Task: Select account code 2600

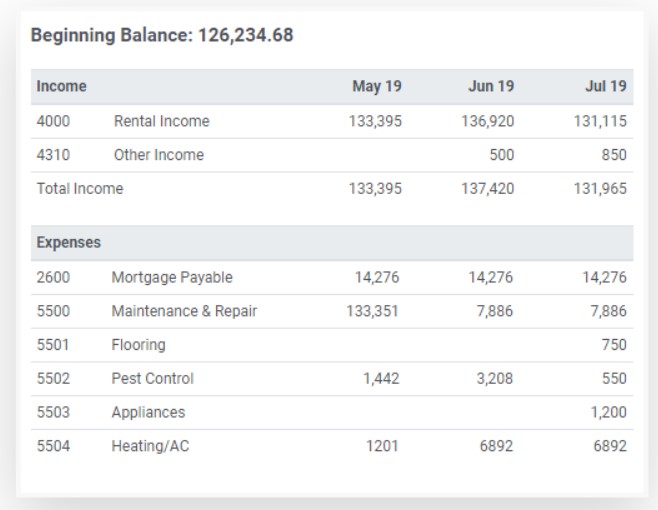Action: click(x=53, y=277)
